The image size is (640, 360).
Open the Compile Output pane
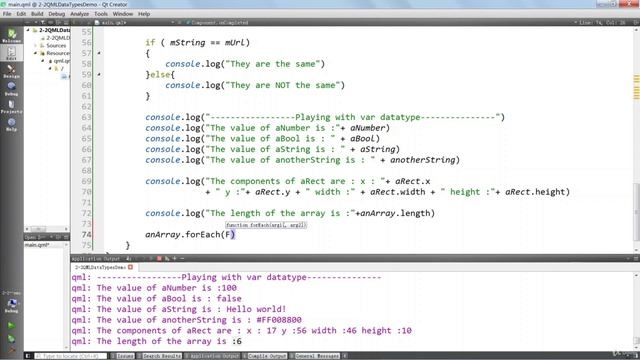pyautogui.click(x=266, y=356)
